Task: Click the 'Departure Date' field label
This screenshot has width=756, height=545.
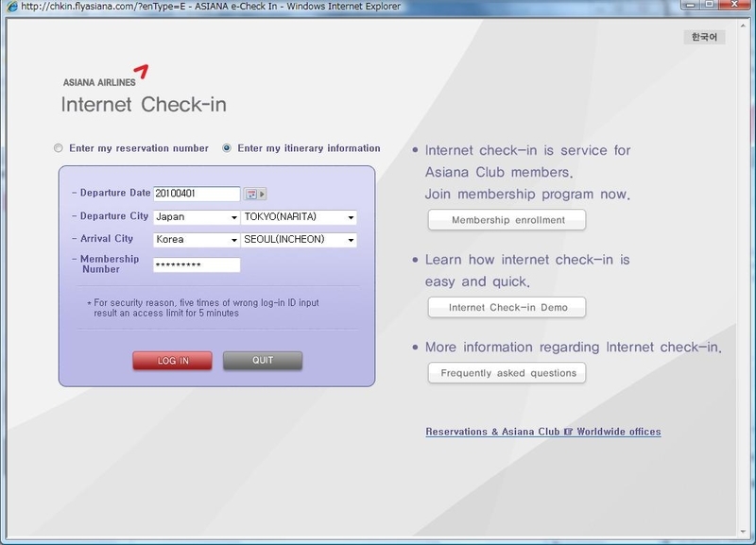Action: (115, 193)
